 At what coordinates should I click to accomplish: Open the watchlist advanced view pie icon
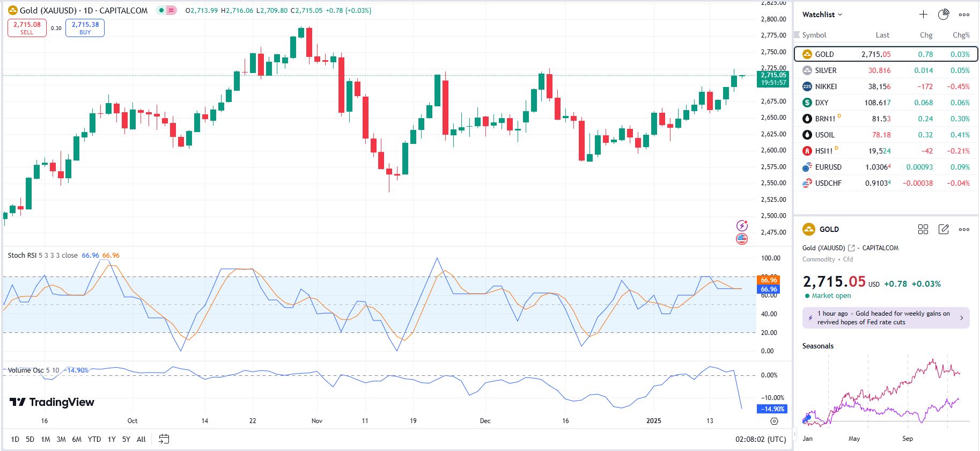click(x=944, y=14)
